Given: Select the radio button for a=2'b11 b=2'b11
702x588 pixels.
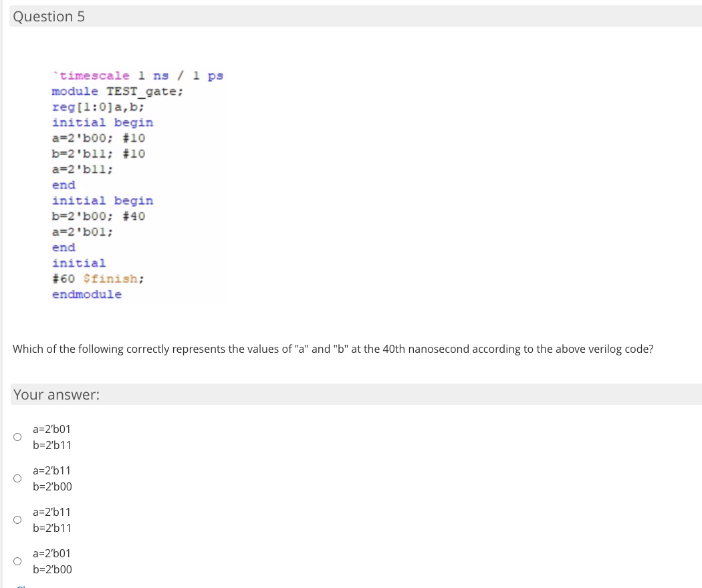Looking at the screenshot, I should [x=17, y=519].
